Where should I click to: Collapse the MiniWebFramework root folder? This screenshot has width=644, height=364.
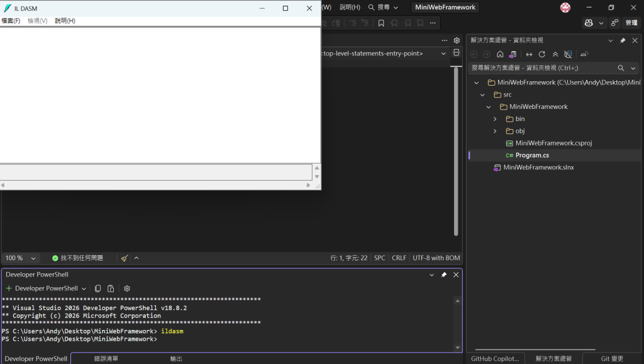pyautogui.click(x=477, y=82)
